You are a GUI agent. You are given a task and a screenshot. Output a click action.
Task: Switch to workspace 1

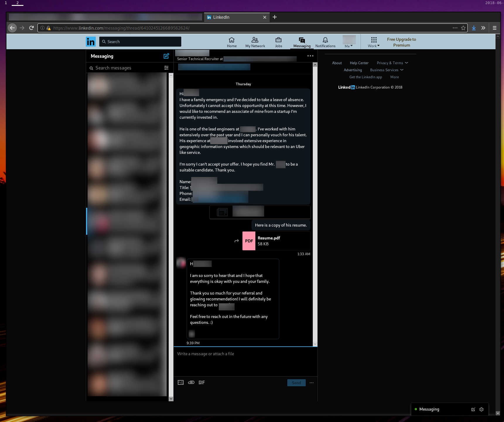6,3
